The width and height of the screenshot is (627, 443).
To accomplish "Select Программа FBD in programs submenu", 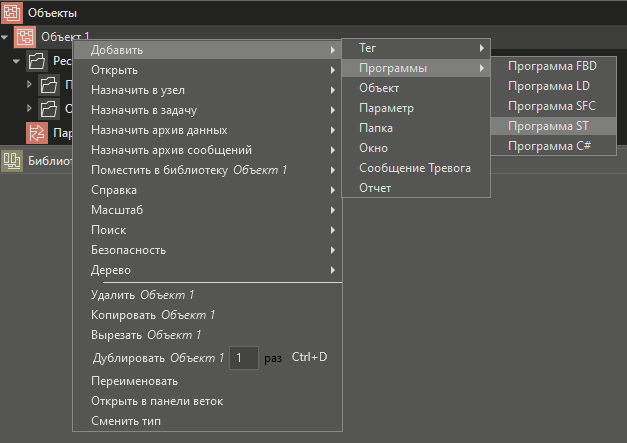I will [552, 66].
